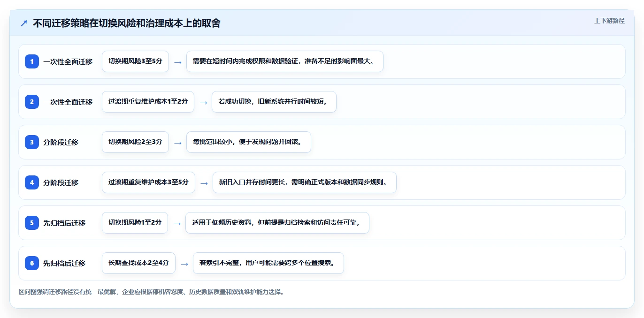Screen dimensions: 644x318
Task: Click the number 5 badge
Action: pos(32,223)
